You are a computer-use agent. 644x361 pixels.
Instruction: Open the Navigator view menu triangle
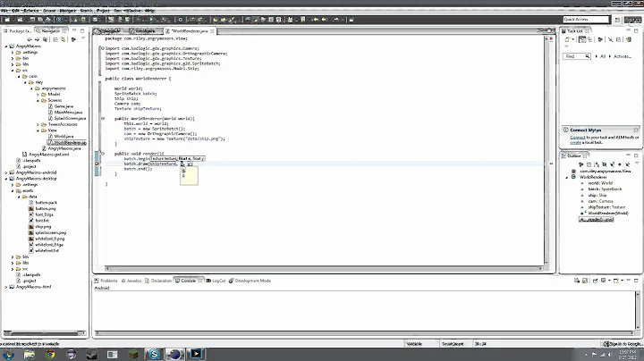[x=83, y=38]
